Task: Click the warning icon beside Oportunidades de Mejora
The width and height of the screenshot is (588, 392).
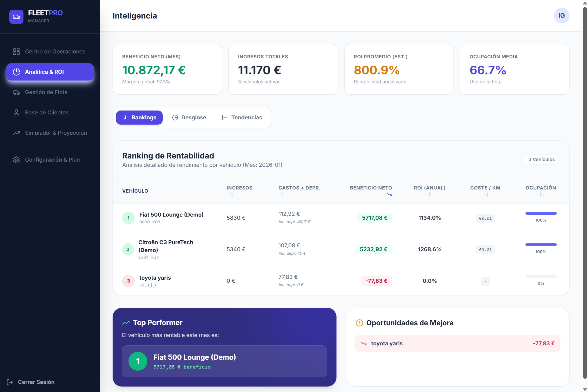Action: 359,323
